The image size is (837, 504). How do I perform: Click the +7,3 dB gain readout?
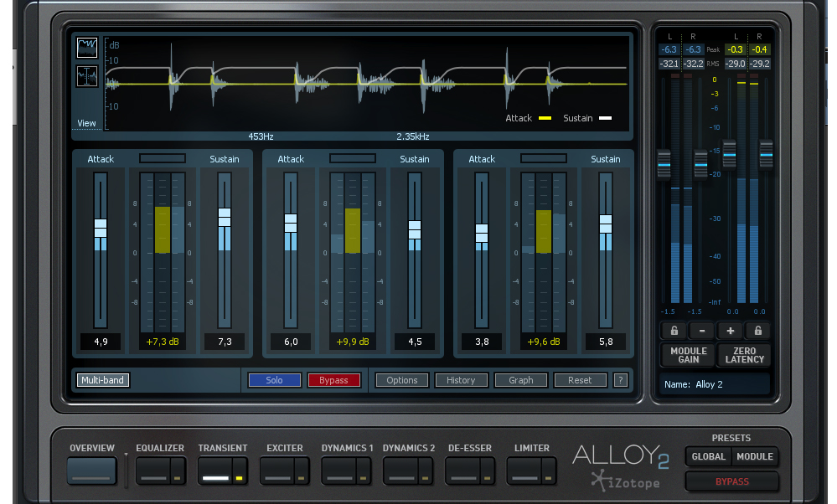[x=163, y=342]
